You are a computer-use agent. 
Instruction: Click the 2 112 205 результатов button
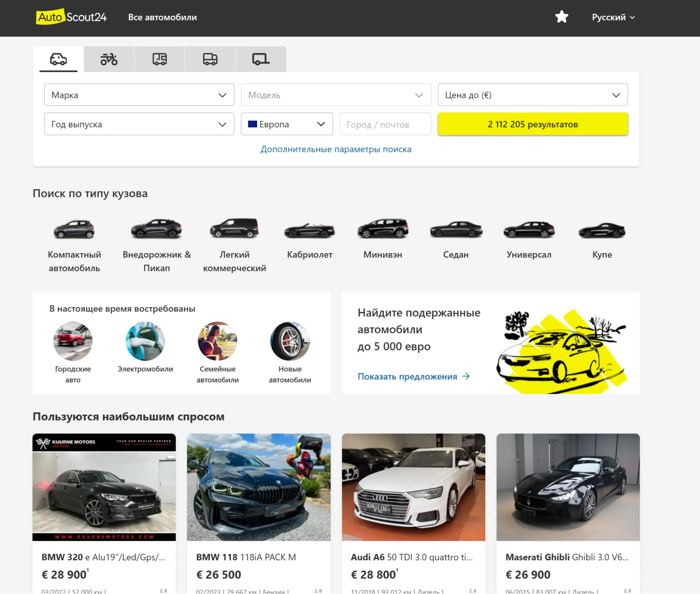point(533,124)
